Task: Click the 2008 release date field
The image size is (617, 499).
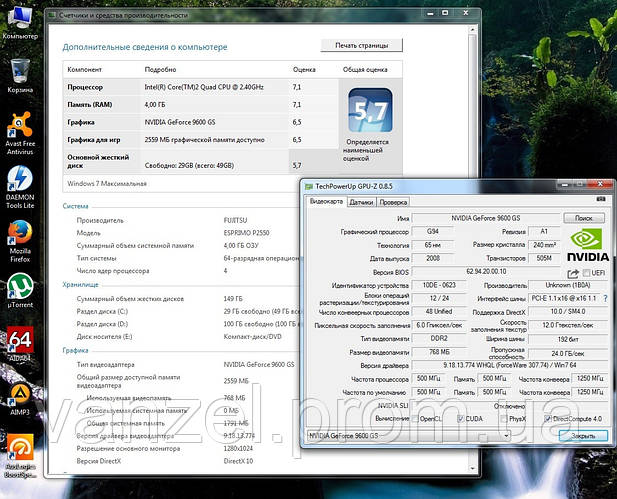Action: pyautogui.click(x=432, y=259)
